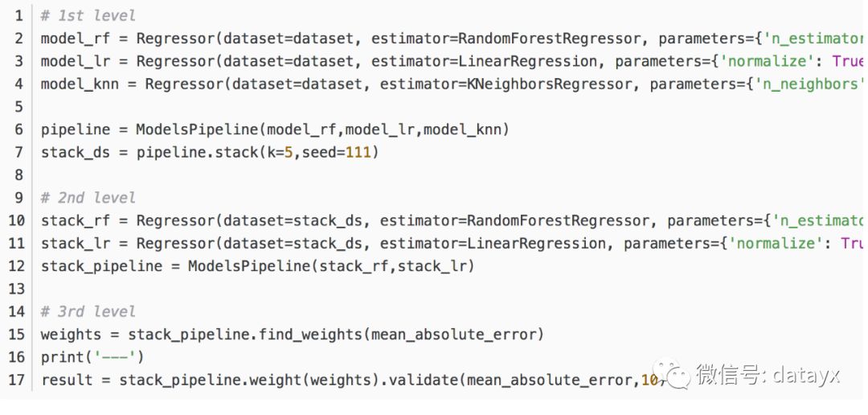
Task: Click line number 17 in the gutter
Action: 17,380
